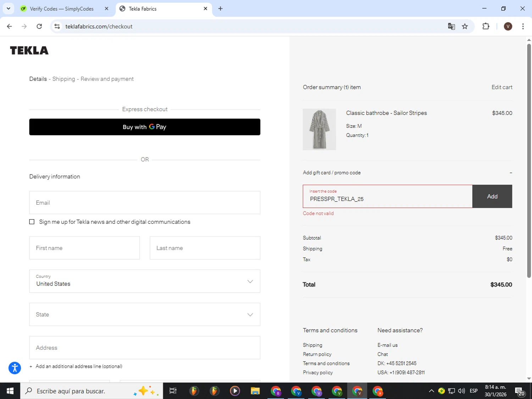This screenshot has width=532, height=399.
Task: Click the translate page icon
Action: coord(451,26)
